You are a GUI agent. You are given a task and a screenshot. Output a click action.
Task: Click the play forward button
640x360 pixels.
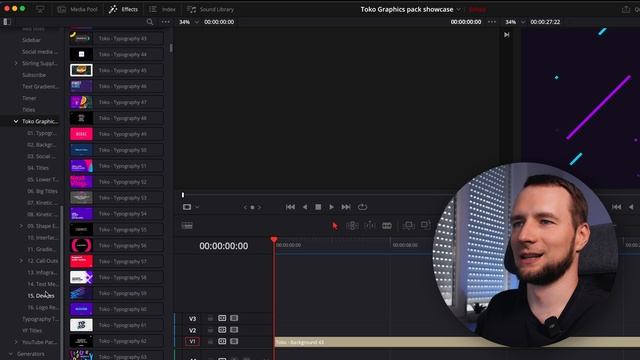[x=331, y=207]
